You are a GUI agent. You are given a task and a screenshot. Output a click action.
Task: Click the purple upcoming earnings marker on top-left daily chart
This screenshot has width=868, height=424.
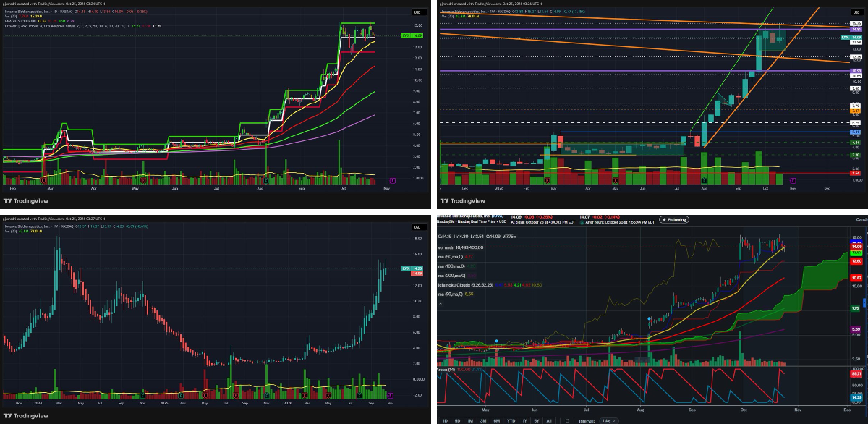392,179
